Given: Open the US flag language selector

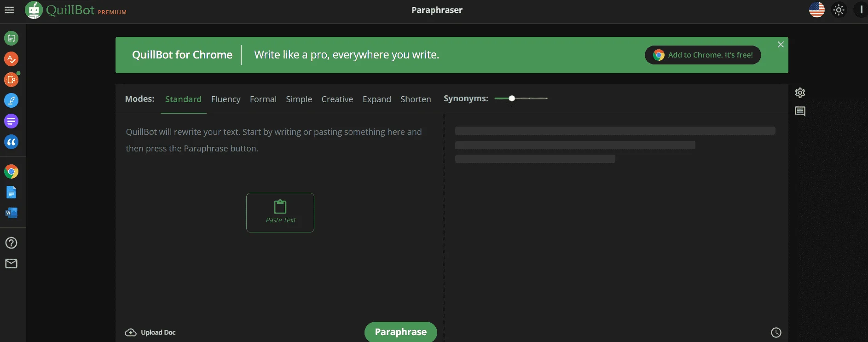Looking at the screenshot, I should pyautogui.click(x=817, y=10).
